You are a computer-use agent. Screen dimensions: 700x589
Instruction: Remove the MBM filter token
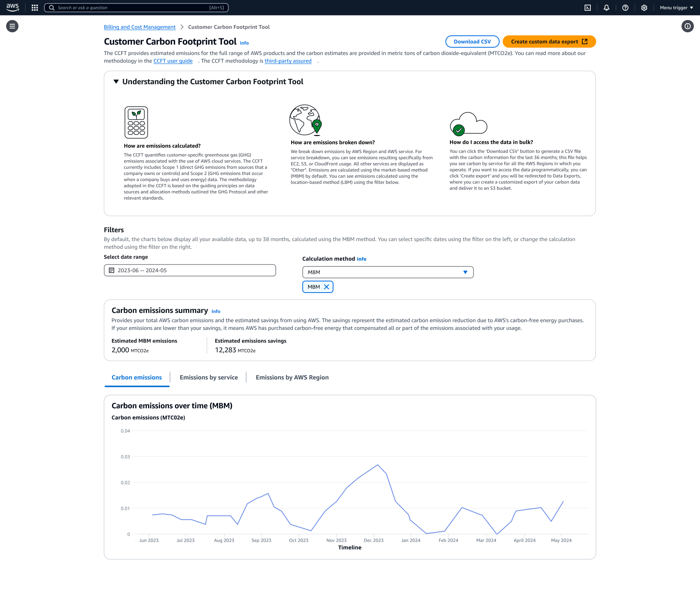point(327,287)
